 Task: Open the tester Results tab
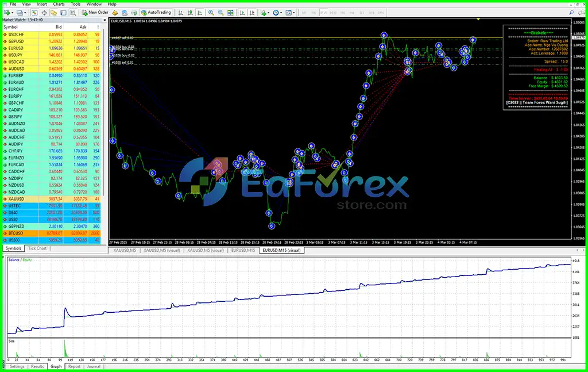[x=37, y=366]
